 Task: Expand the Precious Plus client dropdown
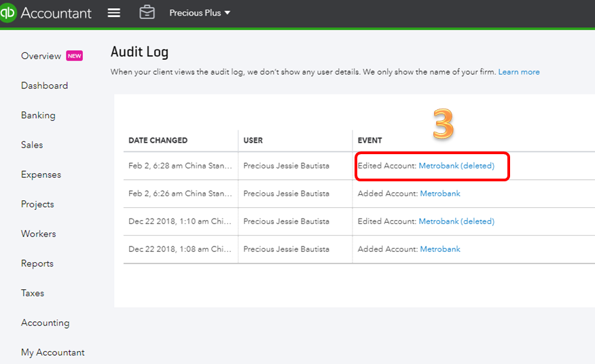(200, 13)
